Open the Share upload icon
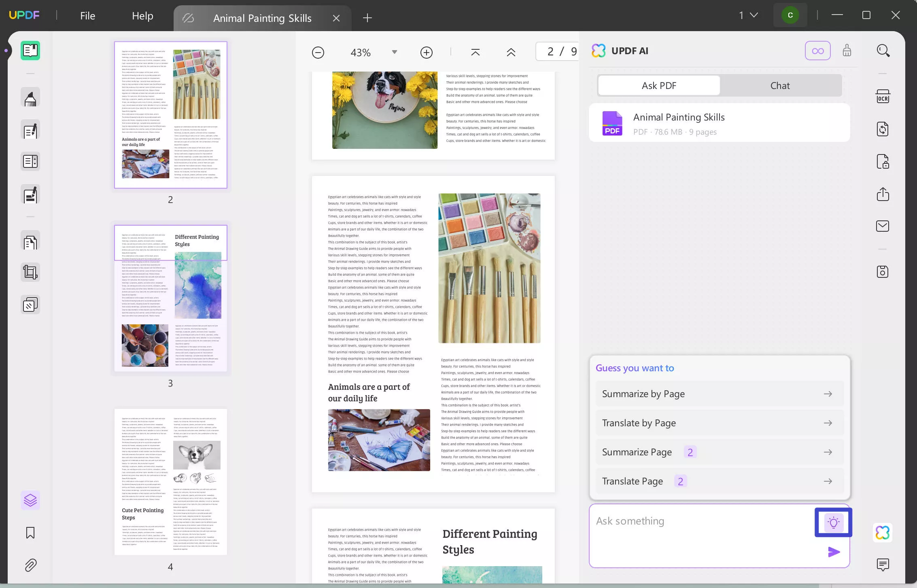Viewport: 917px width, 588px height. 883,194
